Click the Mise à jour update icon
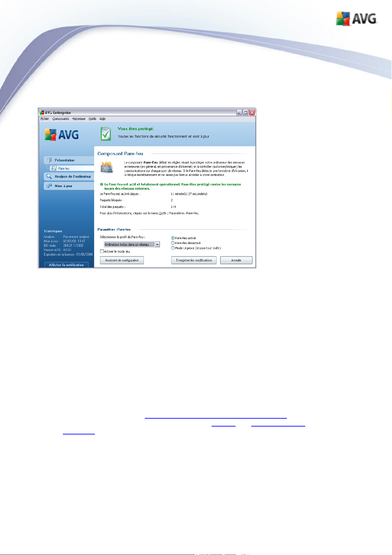The image size is (392, 555). (49, 186)
